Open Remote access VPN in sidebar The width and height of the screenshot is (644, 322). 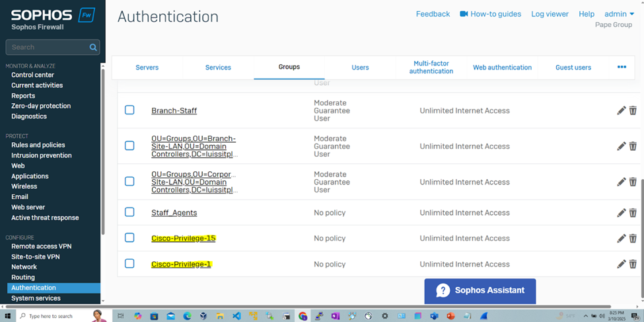tap(42, 247)
